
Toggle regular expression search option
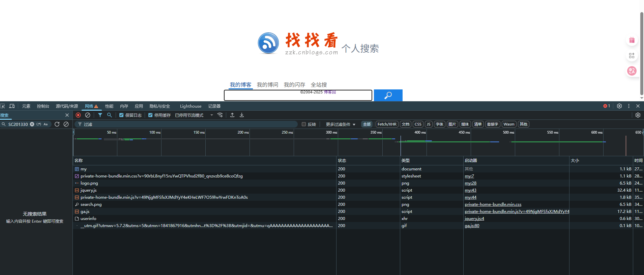pos(39,124)
